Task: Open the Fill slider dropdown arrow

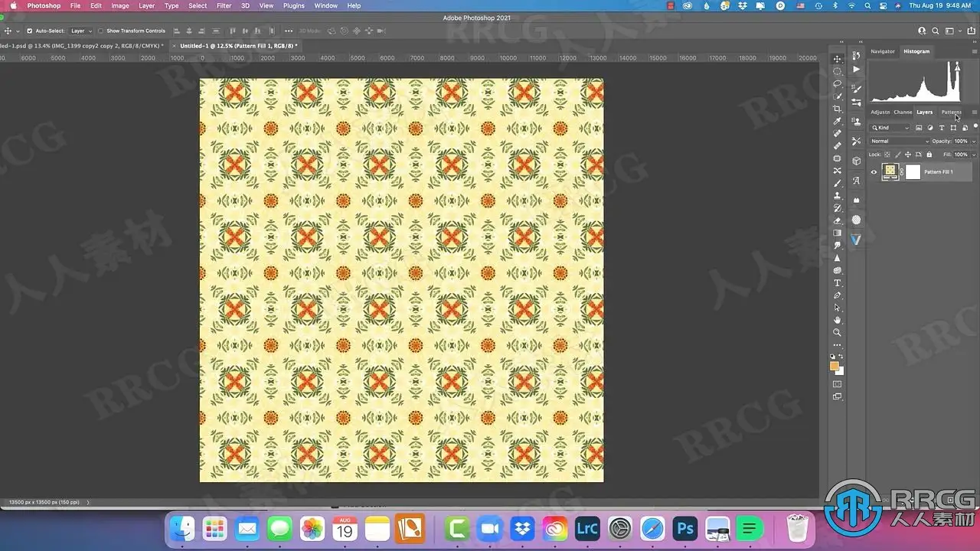Action: click(974, 155)
